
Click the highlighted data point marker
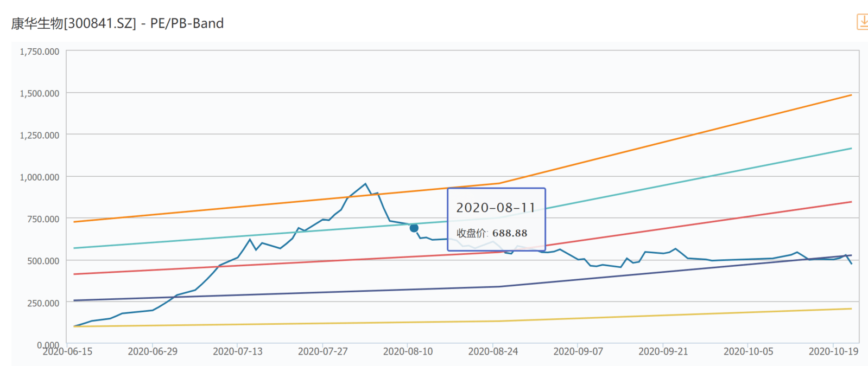coord(414,228)
